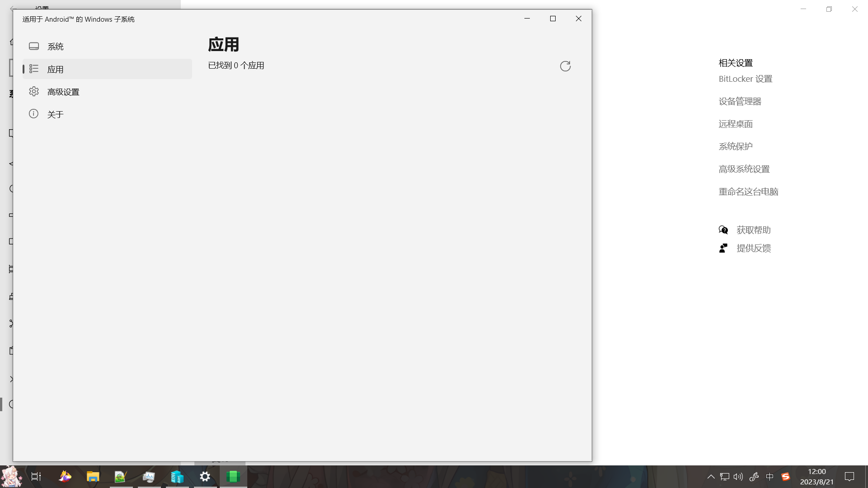Click the green Android subsystem taskbar icon
Viewport: 868px width, 488px height.
(233, 477)
